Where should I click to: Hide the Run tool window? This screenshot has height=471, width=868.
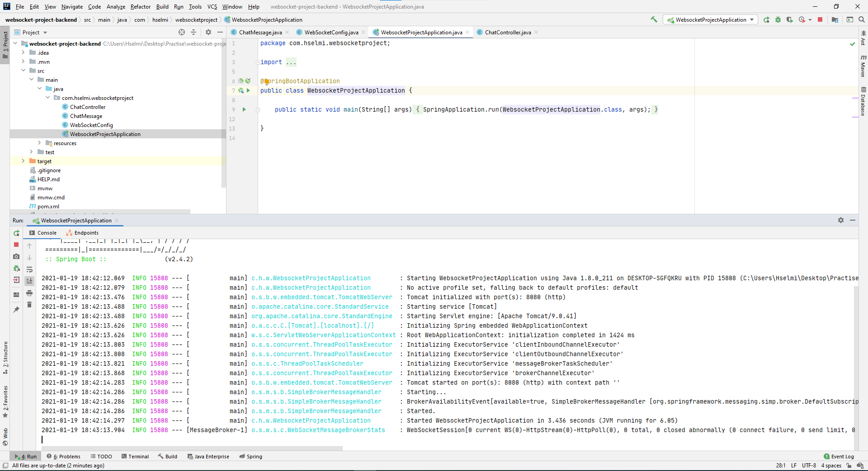853,220
